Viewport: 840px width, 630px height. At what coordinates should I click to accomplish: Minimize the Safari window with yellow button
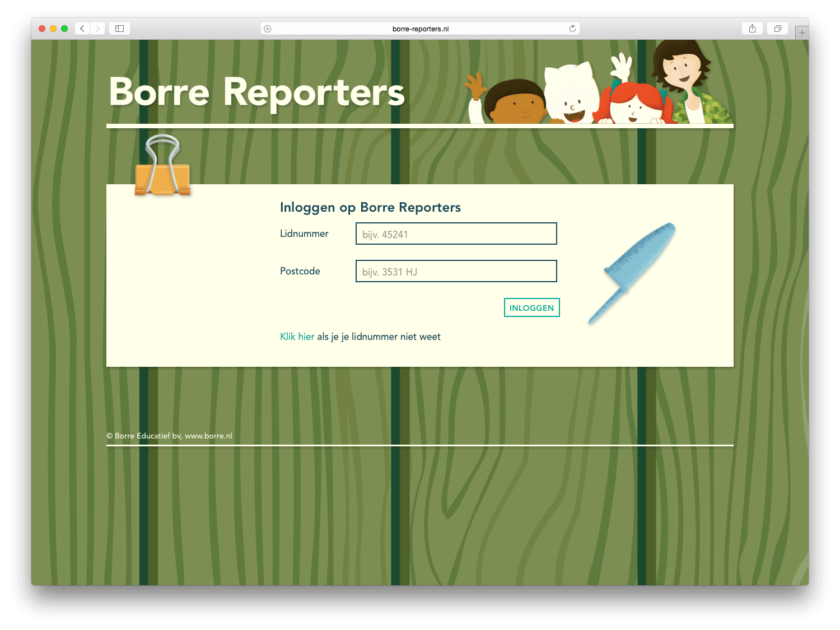coord(53,29)
